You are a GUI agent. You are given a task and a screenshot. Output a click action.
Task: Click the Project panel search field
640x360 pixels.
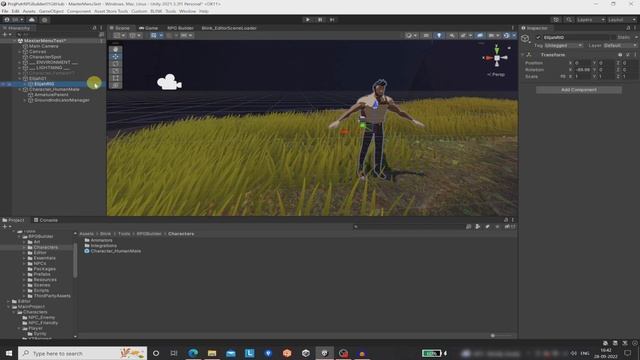pyautogui.click(x=408, y=227)
